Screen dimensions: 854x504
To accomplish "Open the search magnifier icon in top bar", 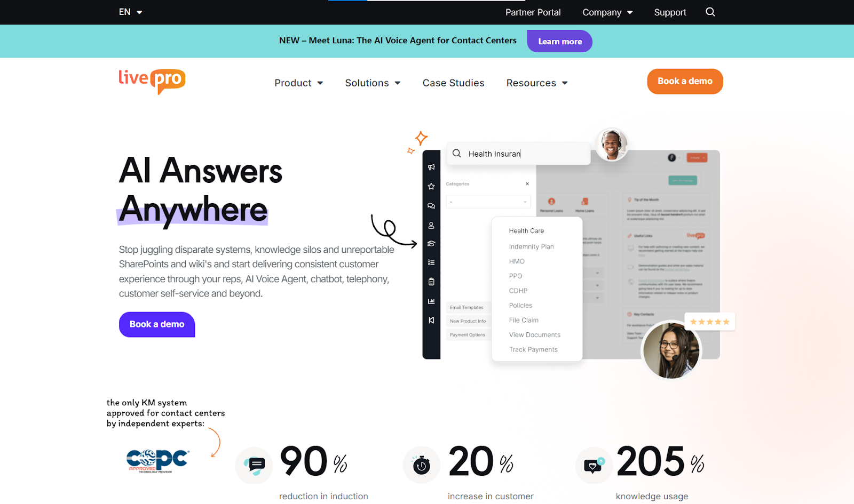I will [x=710, y=12].
